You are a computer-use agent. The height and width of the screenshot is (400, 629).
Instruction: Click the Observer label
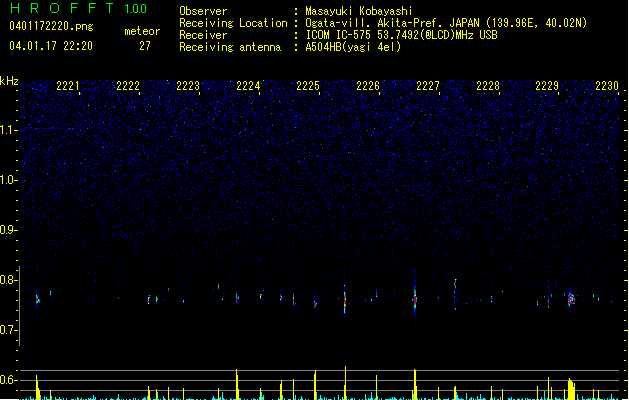tap(203, 11)
